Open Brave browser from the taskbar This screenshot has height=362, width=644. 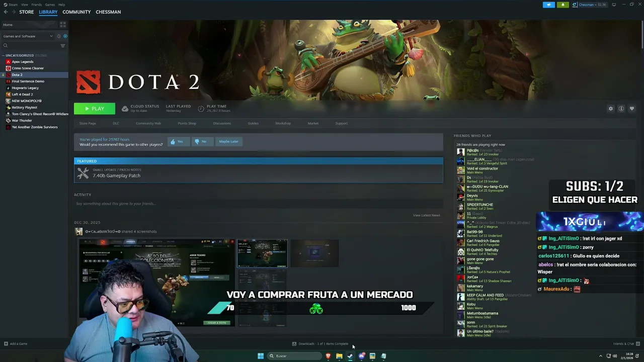click(x=328, y=356)
